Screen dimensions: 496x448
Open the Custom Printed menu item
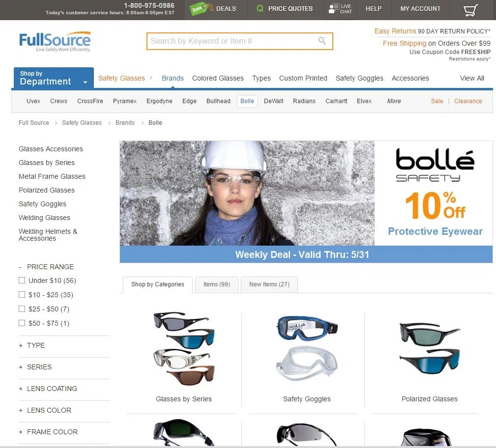click(x=303, y=78)
